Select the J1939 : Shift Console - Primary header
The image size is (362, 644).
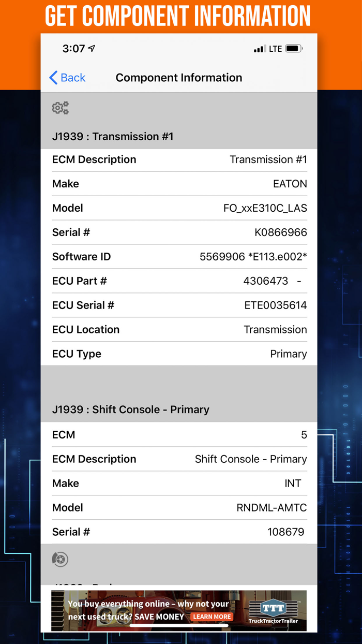pyautogui.click(x=131, y=409)
